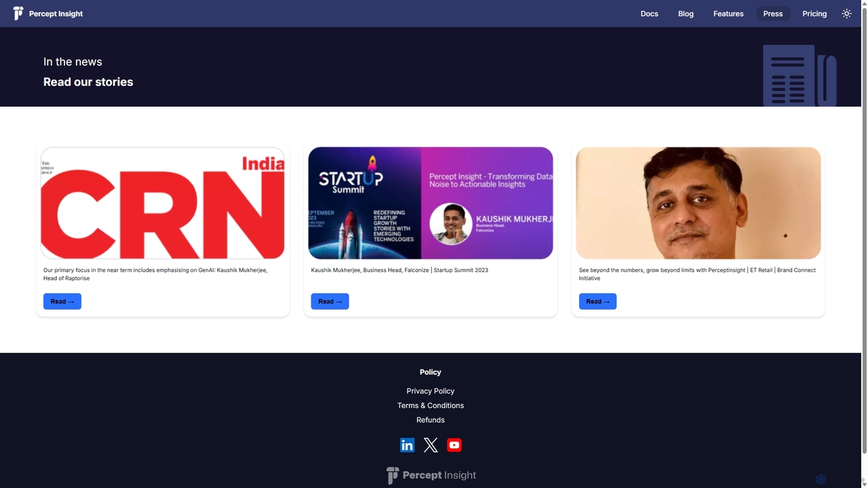Click the 'In the news' heading text
This screenshot has width=868, height=488.
click(73, 62)
